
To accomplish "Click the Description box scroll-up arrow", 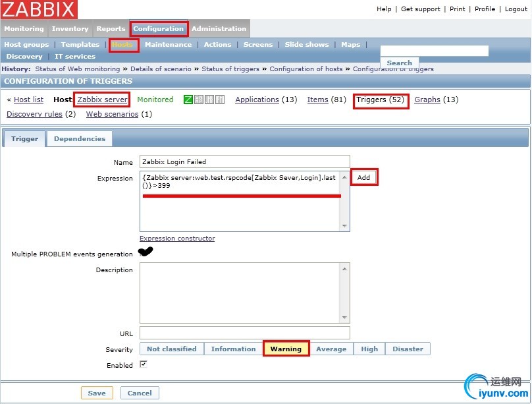I will [344, 269].
